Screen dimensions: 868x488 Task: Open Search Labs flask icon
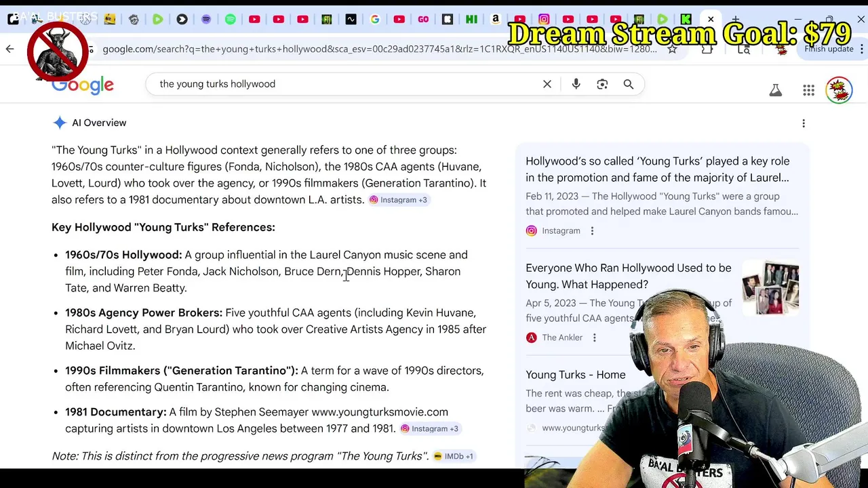pyautogui.click(x=776, y=90)
